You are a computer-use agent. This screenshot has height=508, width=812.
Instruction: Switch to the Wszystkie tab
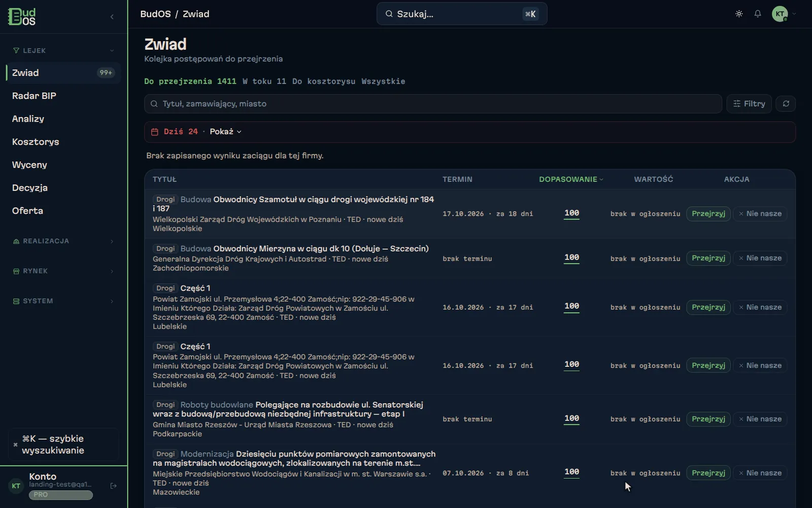[x=383, y=81]
